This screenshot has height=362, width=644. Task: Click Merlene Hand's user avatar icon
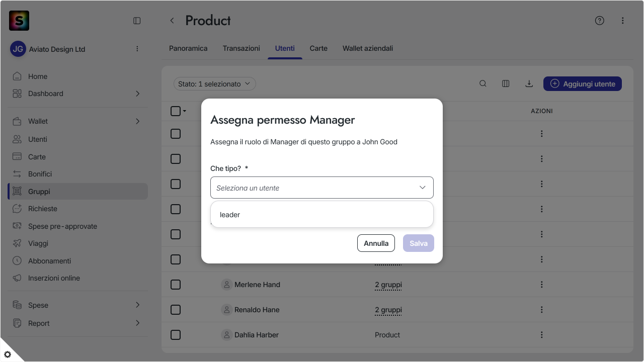[226, 285]
